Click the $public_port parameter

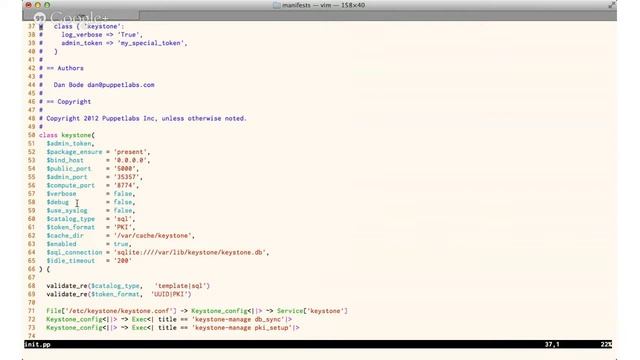tap(69, 169)
